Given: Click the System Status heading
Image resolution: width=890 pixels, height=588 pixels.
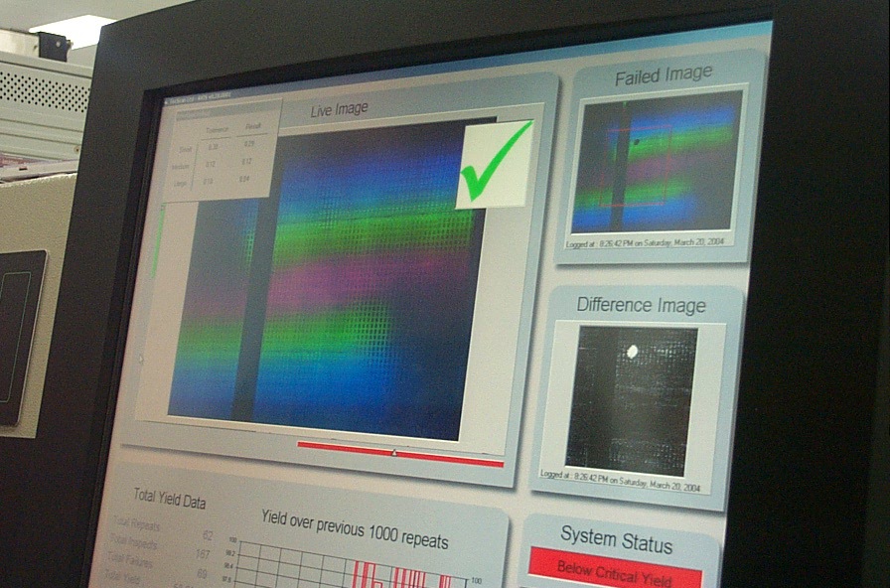Looking at the screenshot, I should pyautogui.click(x=616, y=540).
